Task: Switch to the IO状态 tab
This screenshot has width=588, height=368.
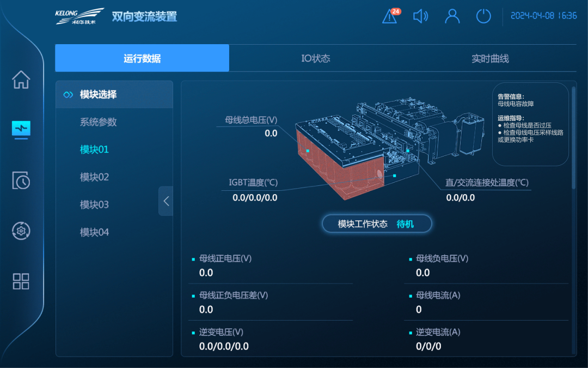Action: tap(316, 58)
